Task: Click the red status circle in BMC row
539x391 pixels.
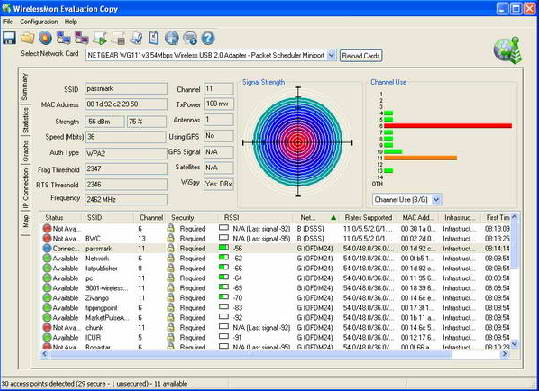Action: (x=47, y=238)
